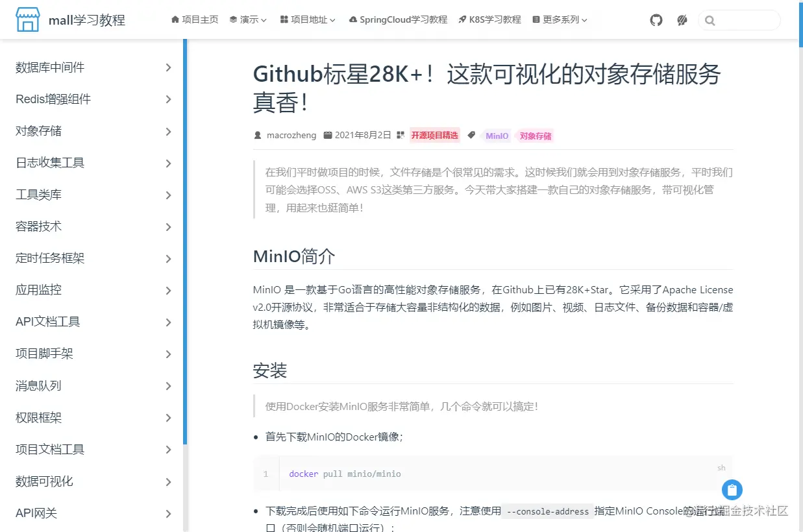Copy code with clipboard button
This screenshot has width=803, height=532.
coord(732,489)
